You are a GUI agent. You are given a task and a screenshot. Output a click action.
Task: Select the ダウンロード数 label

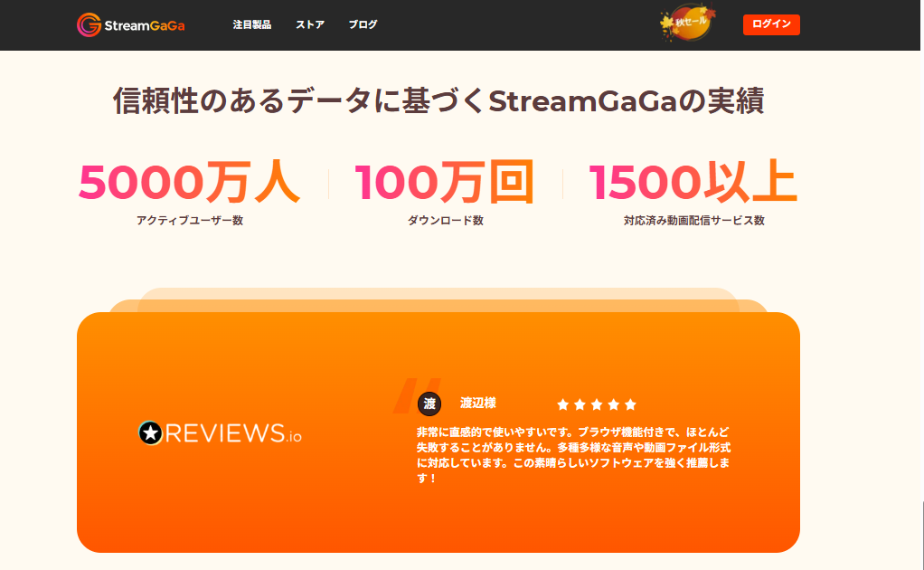(445, 221)
